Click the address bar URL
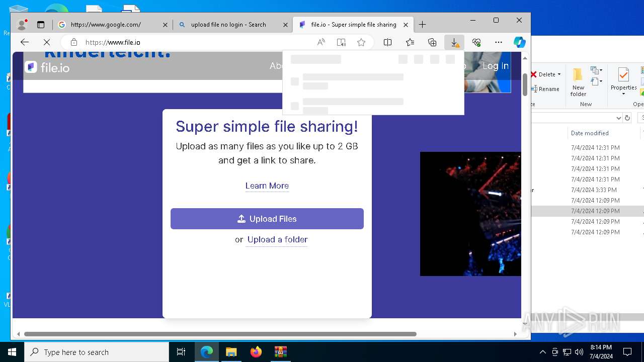The image size is (644, 362). [113, 42]
